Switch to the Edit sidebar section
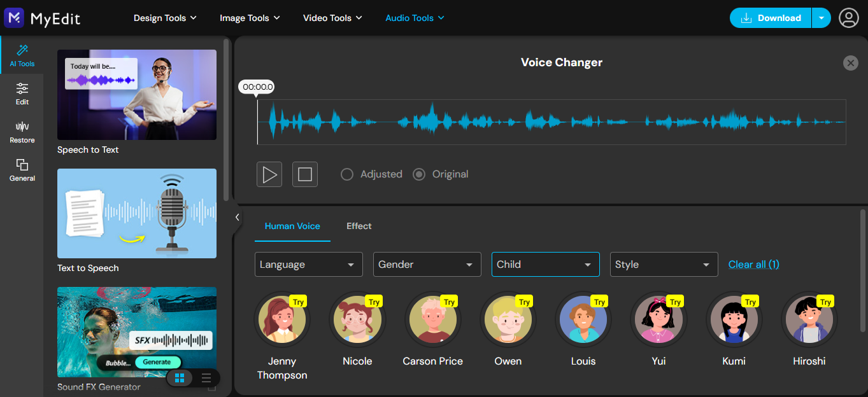 point(22,94)
